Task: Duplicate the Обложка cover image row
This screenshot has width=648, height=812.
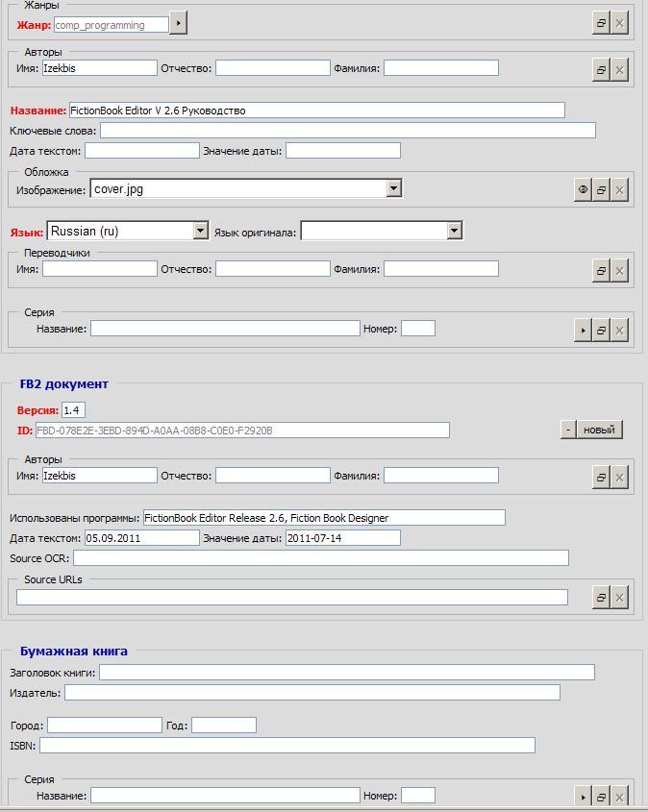Action: [x=601, y=190]
